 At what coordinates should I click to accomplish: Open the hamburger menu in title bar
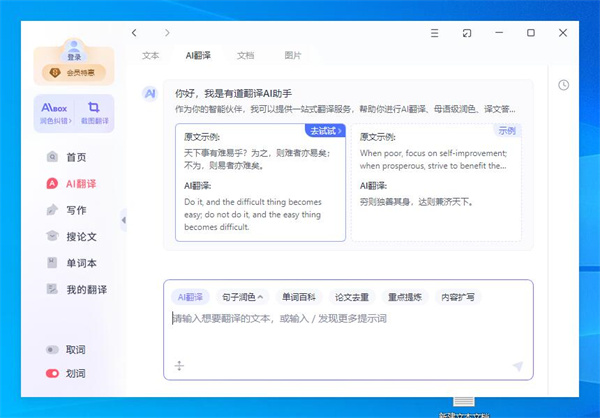[434, 33]
